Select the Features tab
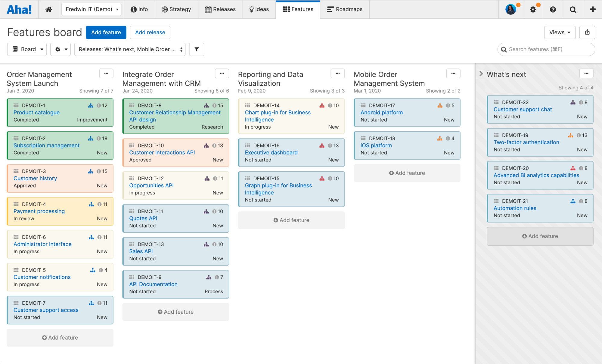 pyautogui.click(x=298, y=9)
